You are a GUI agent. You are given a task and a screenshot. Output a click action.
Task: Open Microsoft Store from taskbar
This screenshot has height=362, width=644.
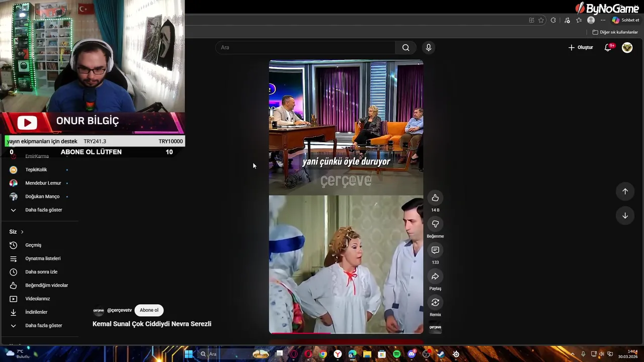pyautogui.click(x=382, y=354)
